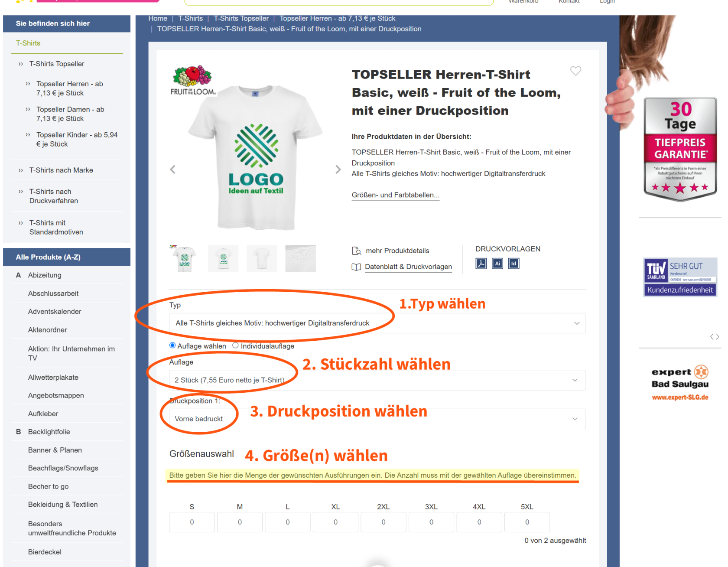
Task: Click the size 5XL quantity field
Action: (x=527, y=522)
